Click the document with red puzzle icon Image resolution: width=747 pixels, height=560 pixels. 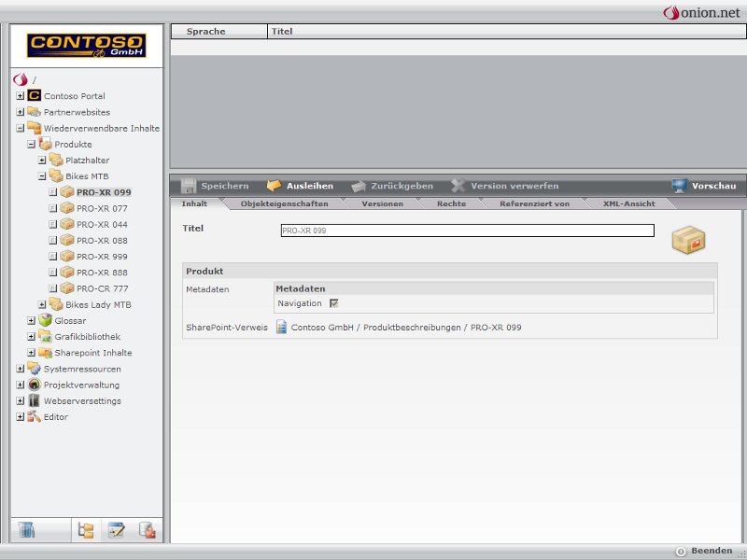click(x=147, y=530)
